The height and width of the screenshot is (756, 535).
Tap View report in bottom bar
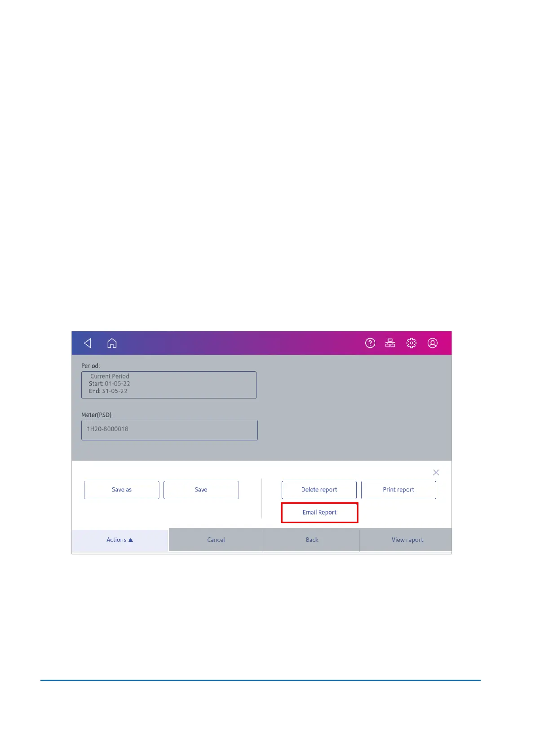407,540
